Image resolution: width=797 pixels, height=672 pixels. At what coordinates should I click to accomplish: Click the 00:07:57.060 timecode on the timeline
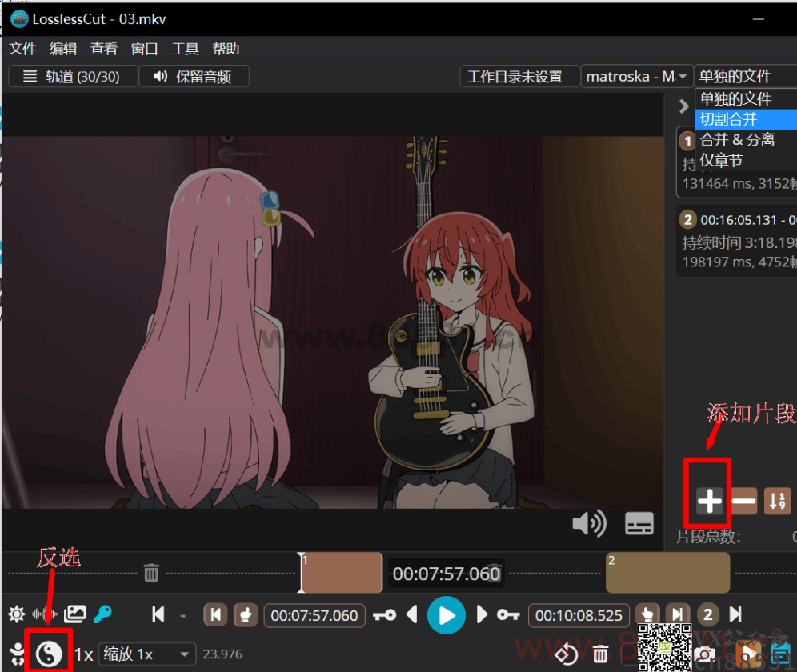click(x=447, y=574)
